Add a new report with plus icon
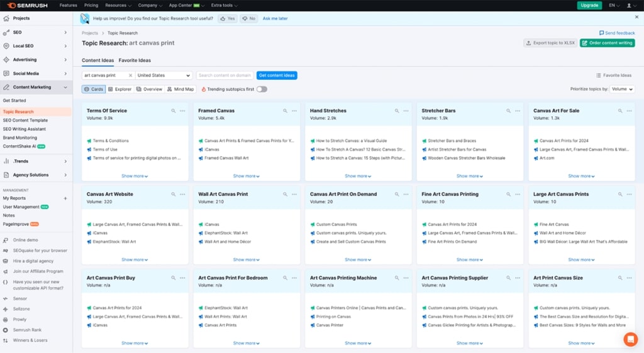The width and height of the screenshot is (644, 353). (x=65, y=198)
